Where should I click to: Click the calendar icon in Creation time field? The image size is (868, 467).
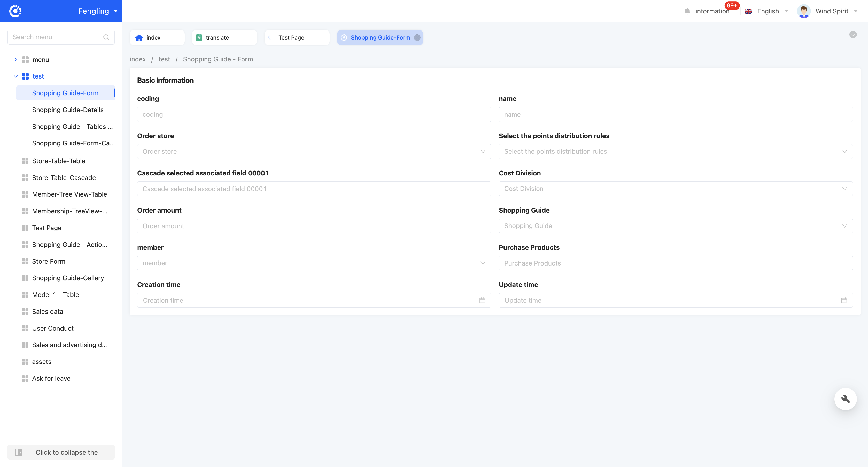[482, 300]
